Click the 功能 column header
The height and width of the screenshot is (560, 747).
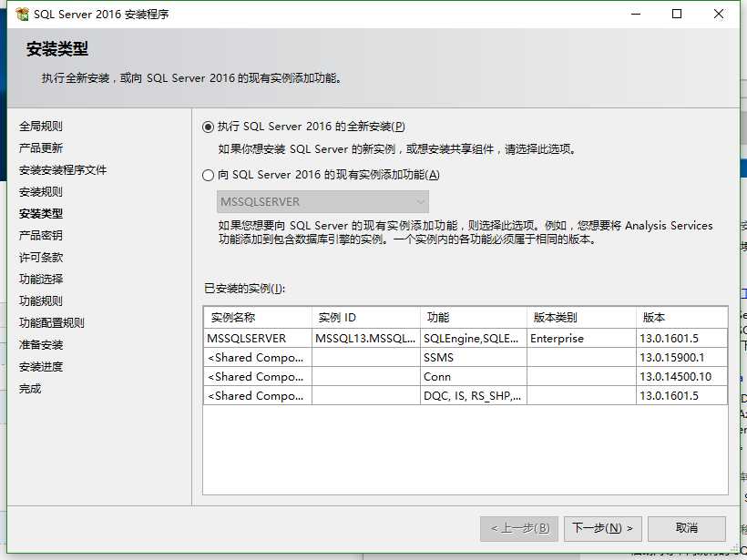click(474, 318)
